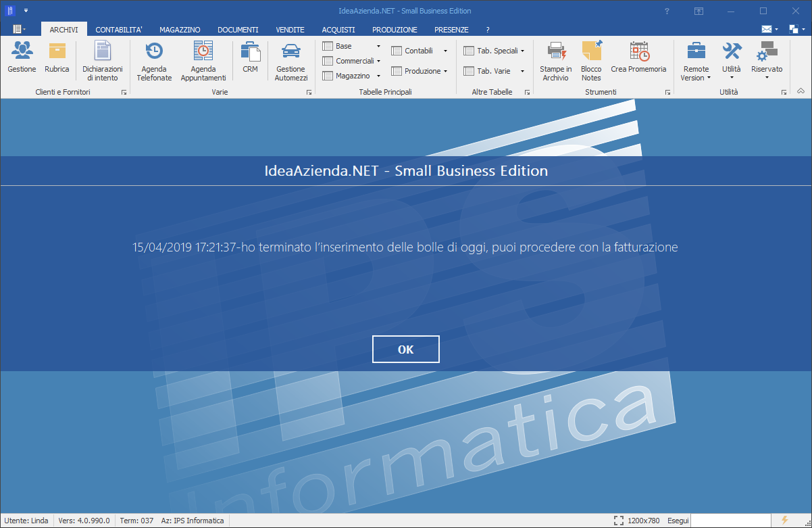Open the CRM module
This screenshot has height=528, width=812.
(250, 57)
